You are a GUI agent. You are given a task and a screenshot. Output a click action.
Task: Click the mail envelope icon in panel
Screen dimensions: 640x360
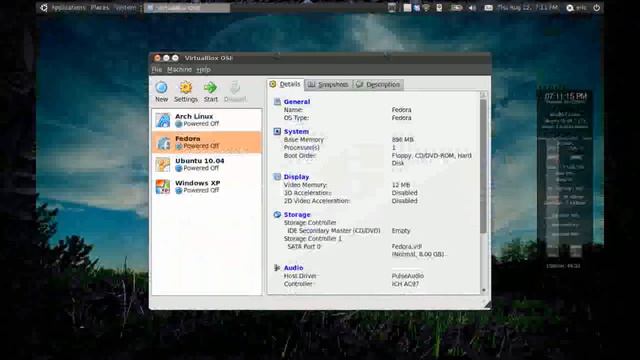coord(488,8)
